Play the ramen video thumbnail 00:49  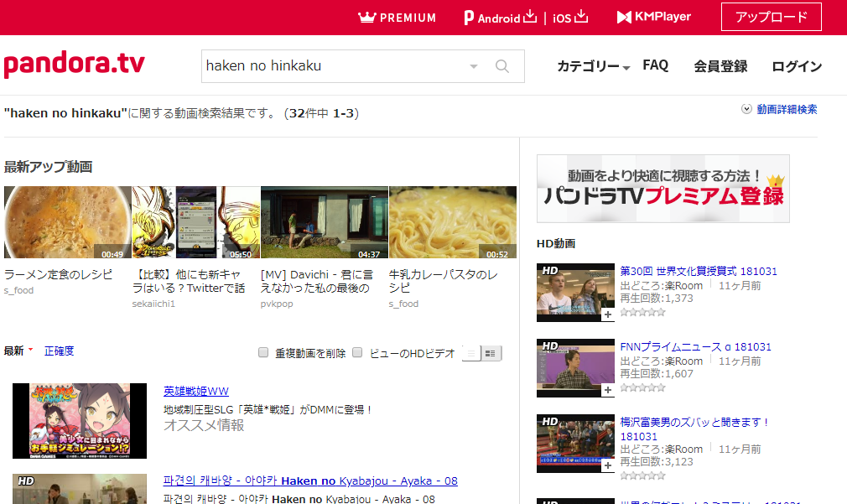(68, 222)
